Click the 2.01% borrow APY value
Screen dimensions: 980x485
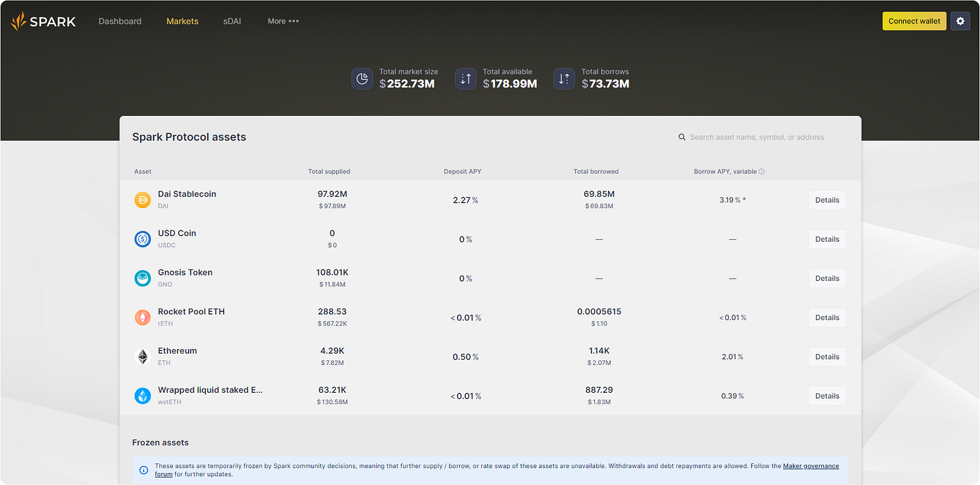pos(732,356)
